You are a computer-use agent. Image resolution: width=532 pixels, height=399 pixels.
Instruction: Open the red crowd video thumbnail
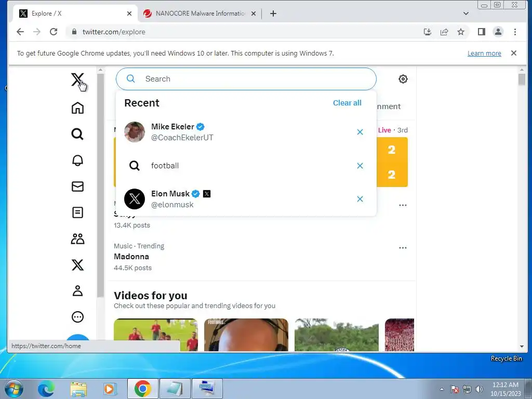400,335
